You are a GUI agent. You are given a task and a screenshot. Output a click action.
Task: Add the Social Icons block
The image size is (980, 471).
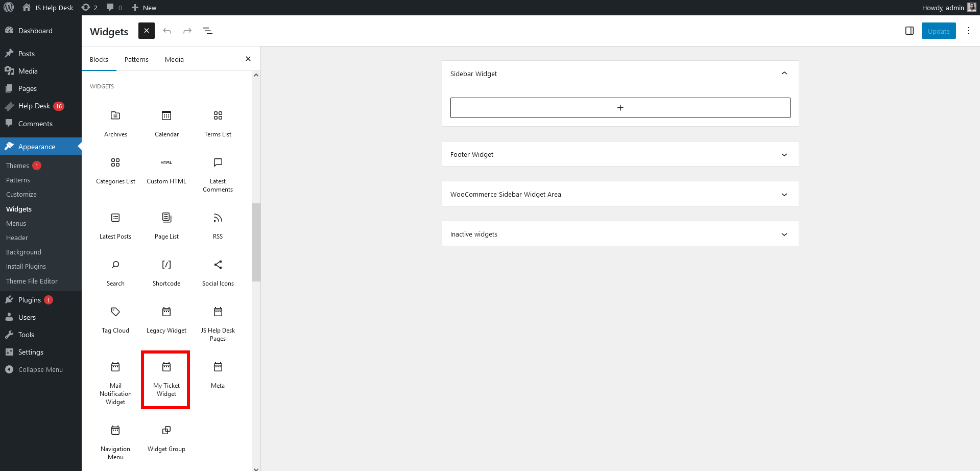pos(218,272)
